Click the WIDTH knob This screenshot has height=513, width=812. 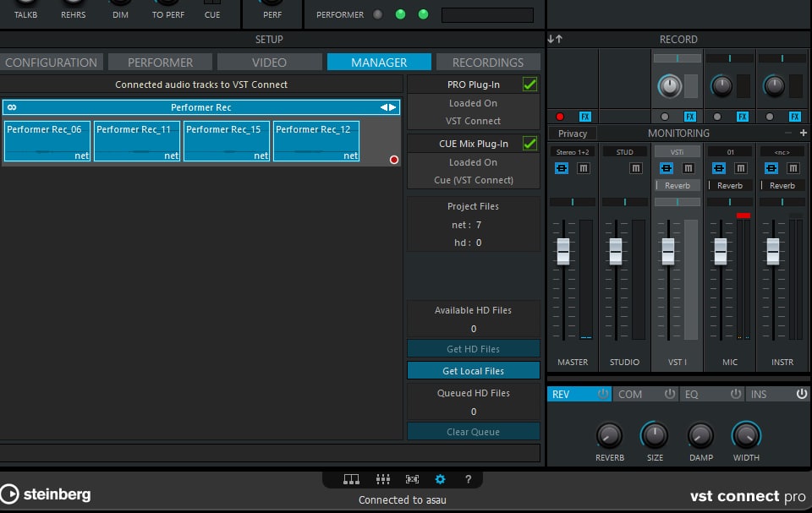(x=746, y=436)
